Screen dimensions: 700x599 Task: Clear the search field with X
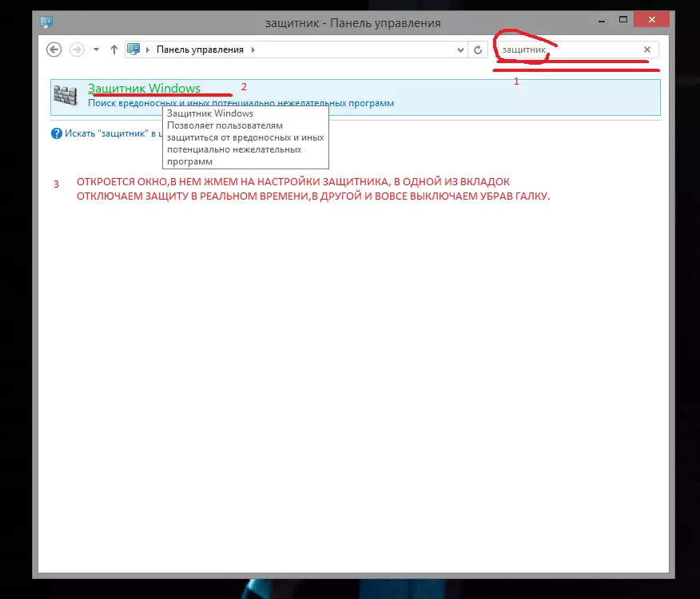pyautogui.click(x=647, y=50)
